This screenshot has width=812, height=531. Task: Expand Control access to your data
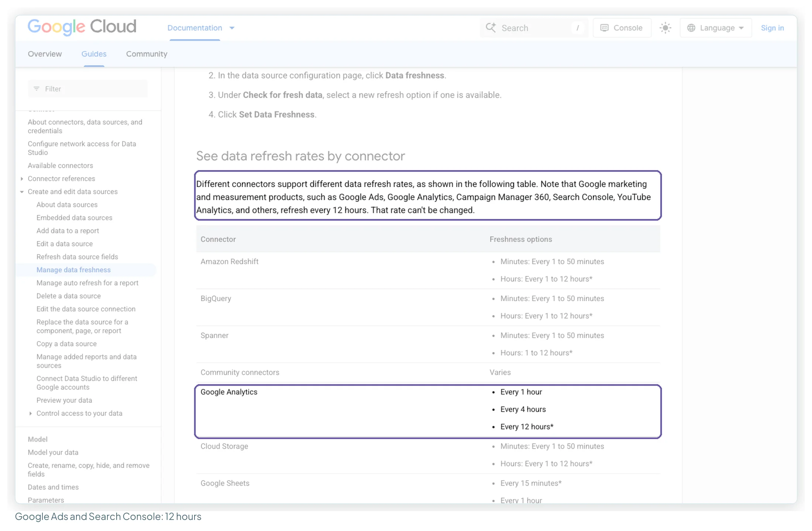point(30,413)
